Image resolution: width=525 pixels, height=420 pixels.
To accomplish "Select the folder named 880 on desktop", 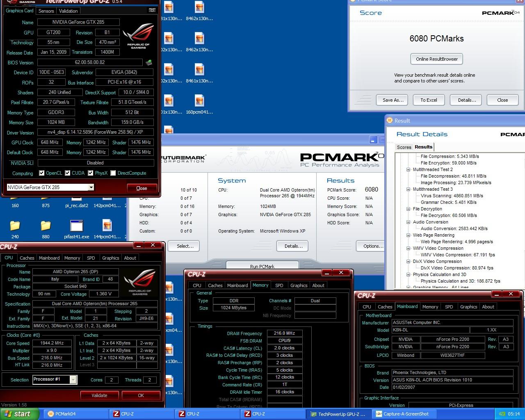I will point(46,229).
